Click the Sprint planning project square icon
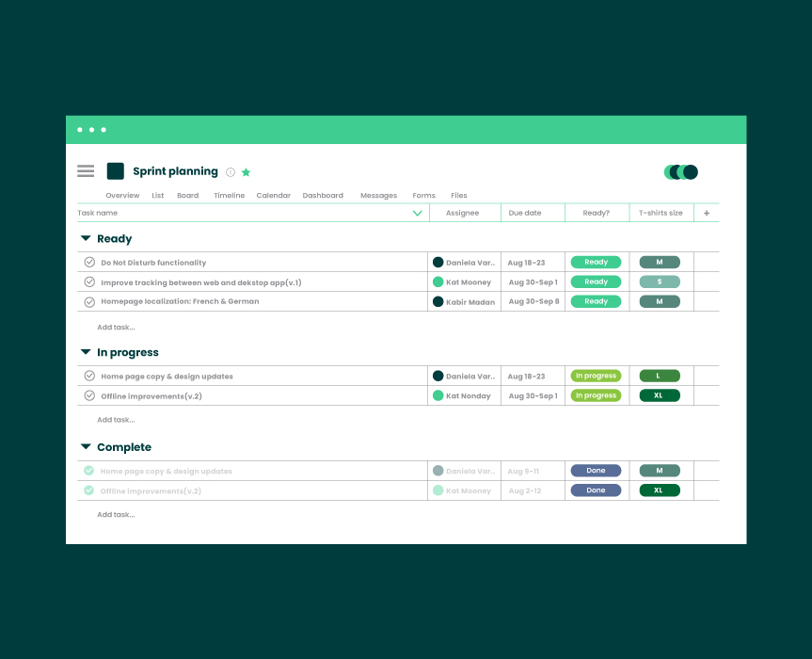The height and width of the screenshot is (659, 812). tap(116, 171)
